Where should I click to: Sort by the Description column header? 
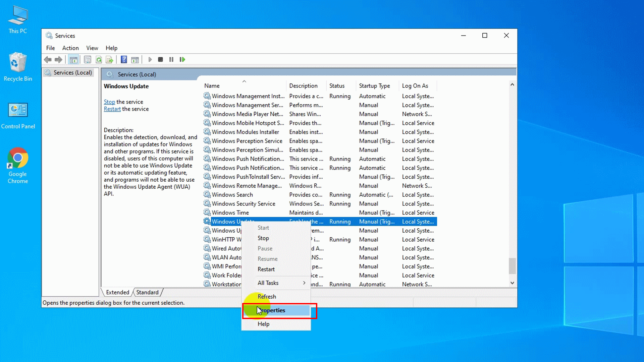307,86
